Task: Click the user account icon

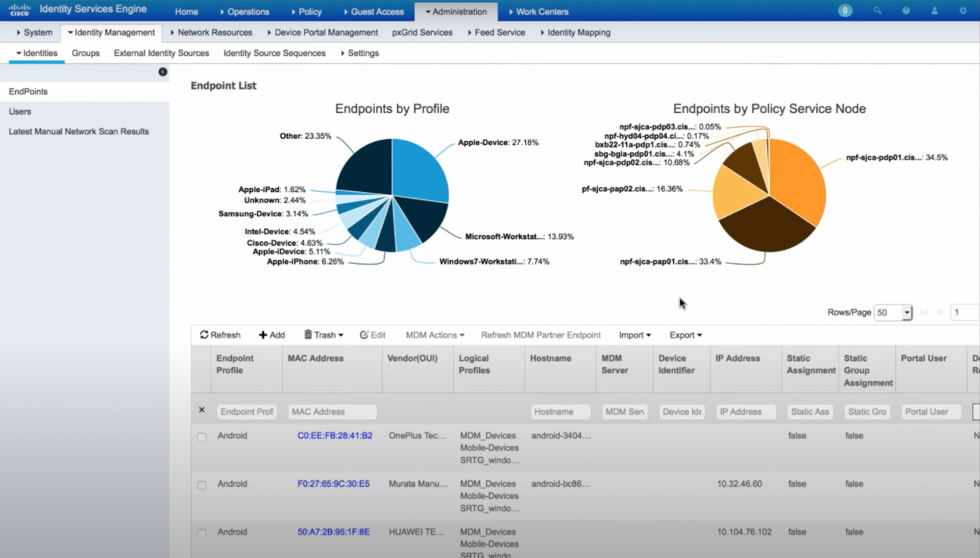Action: click(x=934, y=11)
